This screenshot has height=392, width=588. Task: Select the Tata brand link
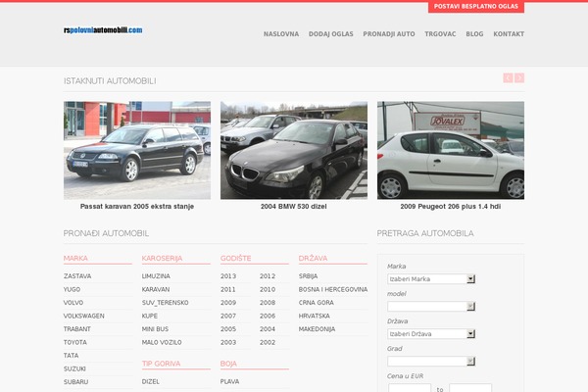72,355
